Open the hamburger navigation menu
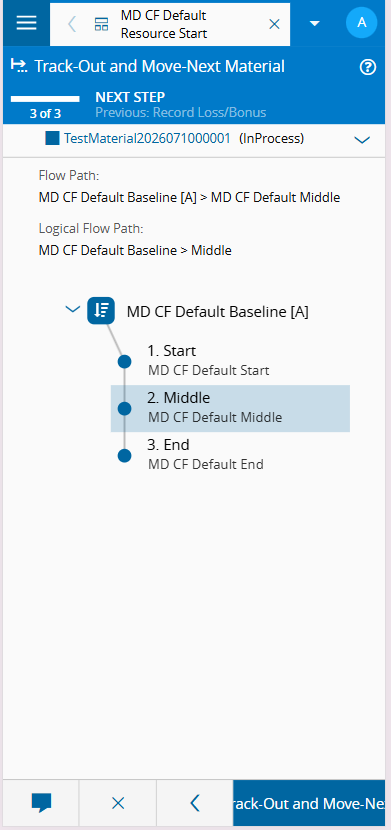This screenshot has width=391, height=830. (x=26, y=23)
